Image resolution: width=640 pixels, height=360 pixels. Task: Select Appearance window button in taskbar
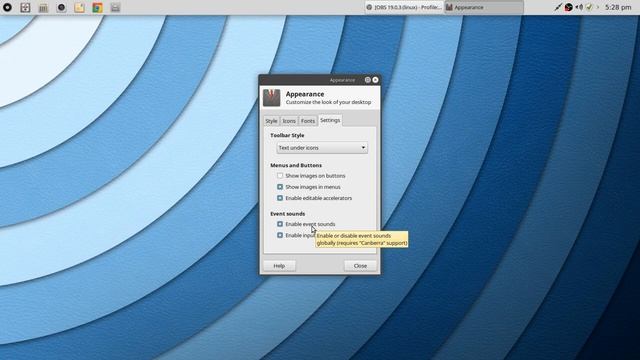pyautogui.click(x=483, y=7)
